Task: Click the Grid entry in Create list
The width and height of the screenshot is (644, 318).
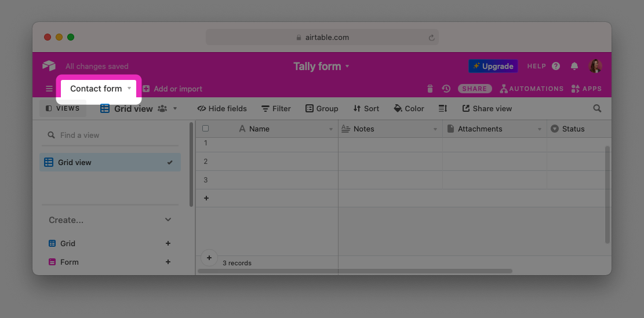Action: [62, 243]
